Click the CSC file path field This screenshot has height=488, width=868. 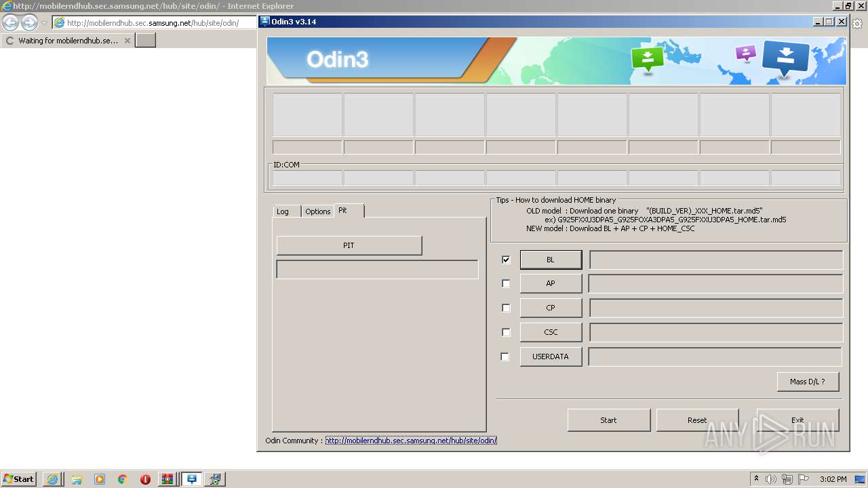click(715, 332)
